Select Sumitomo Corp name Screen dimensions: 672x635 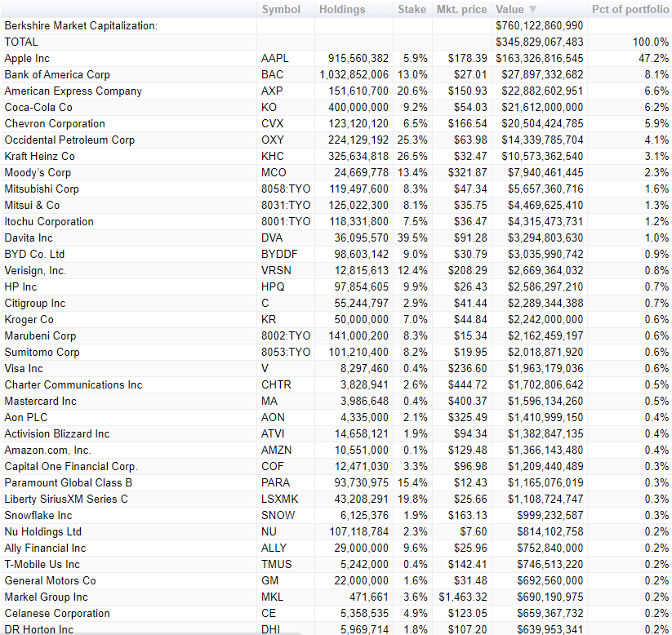pos(42,352)
